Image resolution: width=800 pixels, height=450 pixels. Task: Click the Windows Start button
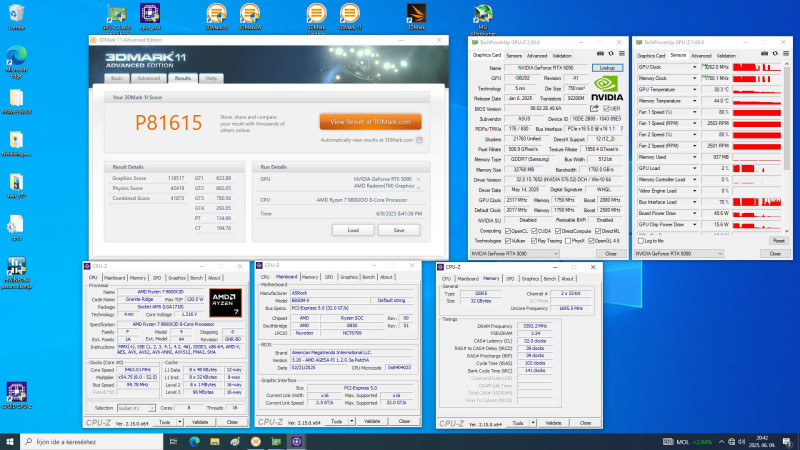pyautogui.click(x=10, y=441)
